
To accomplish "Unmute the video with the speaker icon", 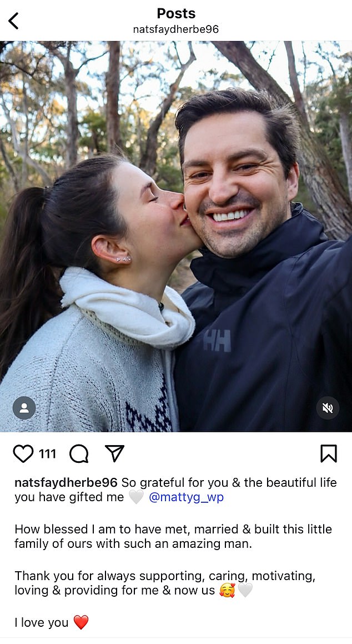I will click(x=328, y=408).
